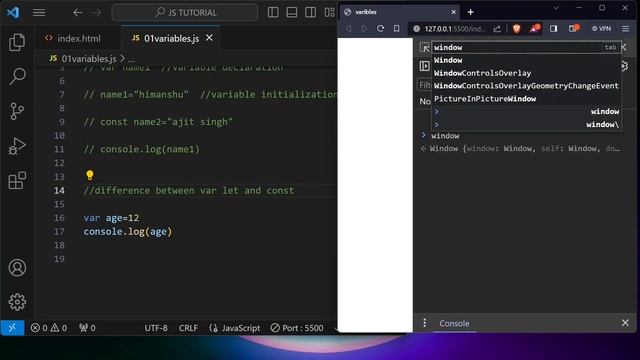Click the VPN button in browser toolbar
640x360 pixels.
click(x=602, y=29)
